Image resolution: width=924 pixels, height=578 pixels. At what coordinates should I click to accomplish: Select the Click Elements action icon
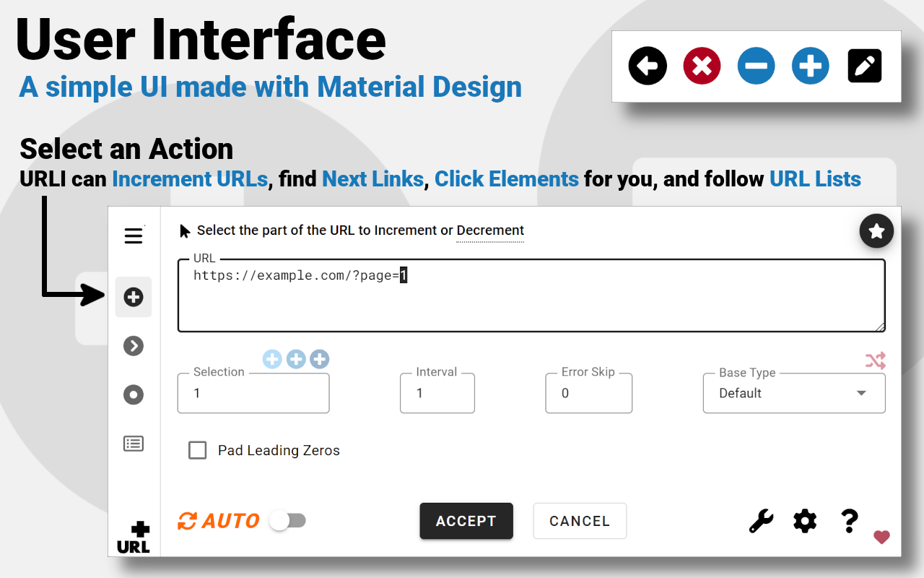coord(134,394)
